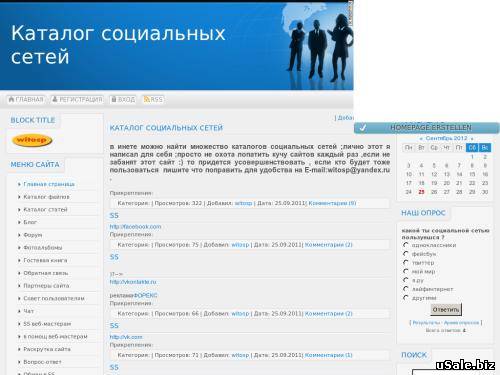Open в помощ веб мастерам menu entry
The image size is (500, 375).
(x=55, y=337)
